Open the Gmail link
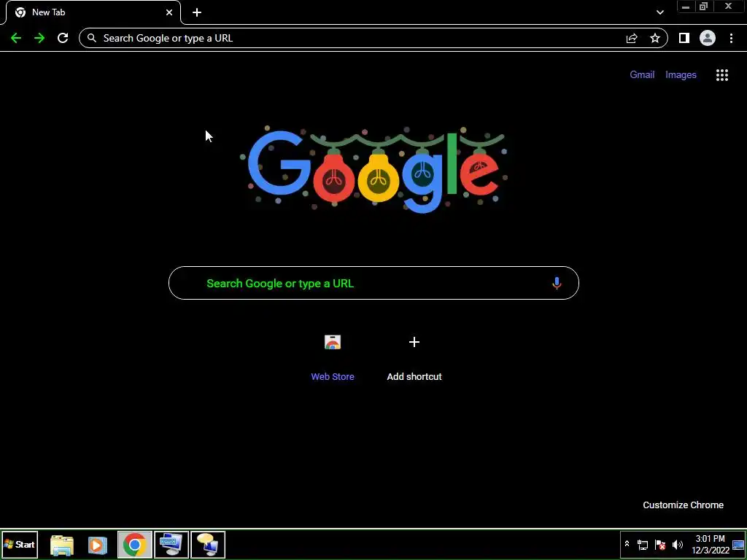This screenshot has width=747, height=560. [x=642, y=75]
